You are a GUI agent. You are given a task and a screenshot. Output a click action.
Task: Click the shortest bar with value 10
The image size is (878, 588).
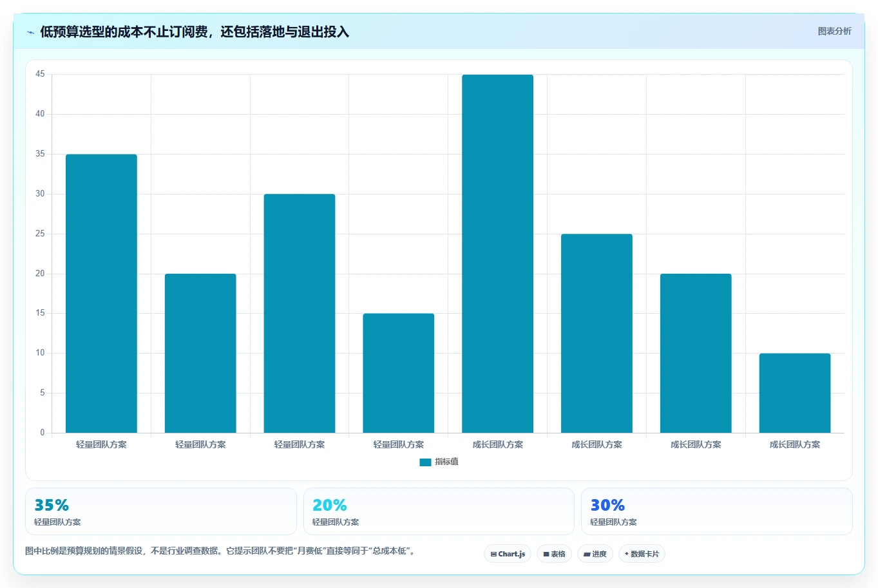(x=795, y=394)
